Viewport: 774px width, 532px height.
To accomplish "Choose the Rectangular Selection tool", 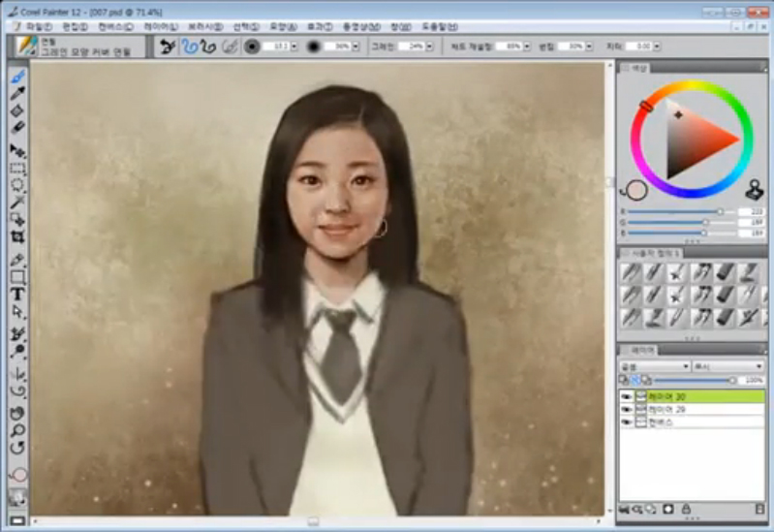I will (17, 168).
